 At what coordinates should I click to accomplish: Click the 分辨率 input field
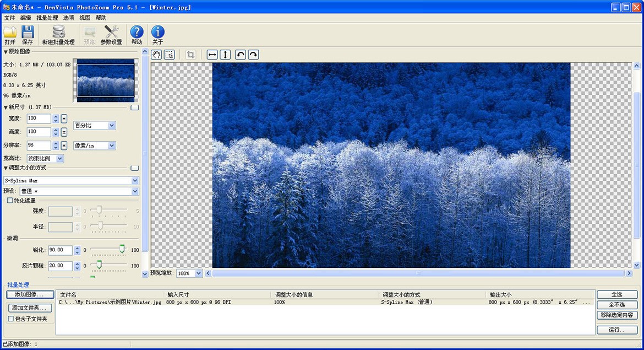point(39,145)
